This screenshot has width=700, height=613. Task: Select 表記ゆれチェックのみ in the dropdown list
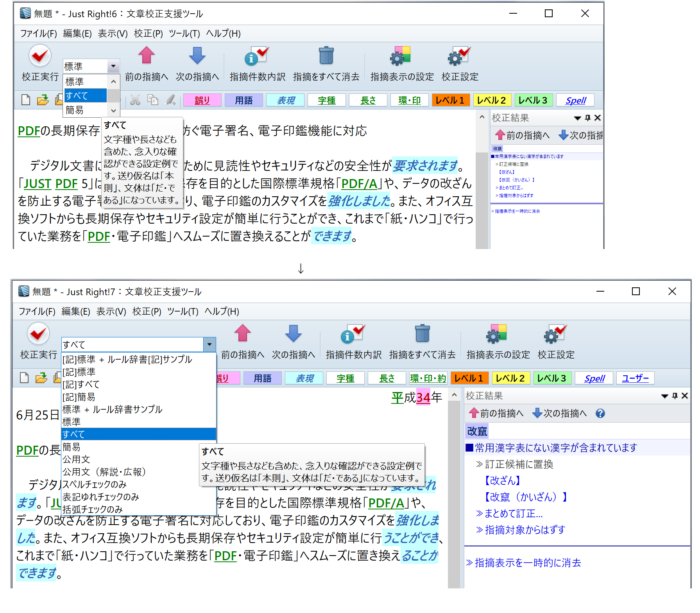(138, 497)
